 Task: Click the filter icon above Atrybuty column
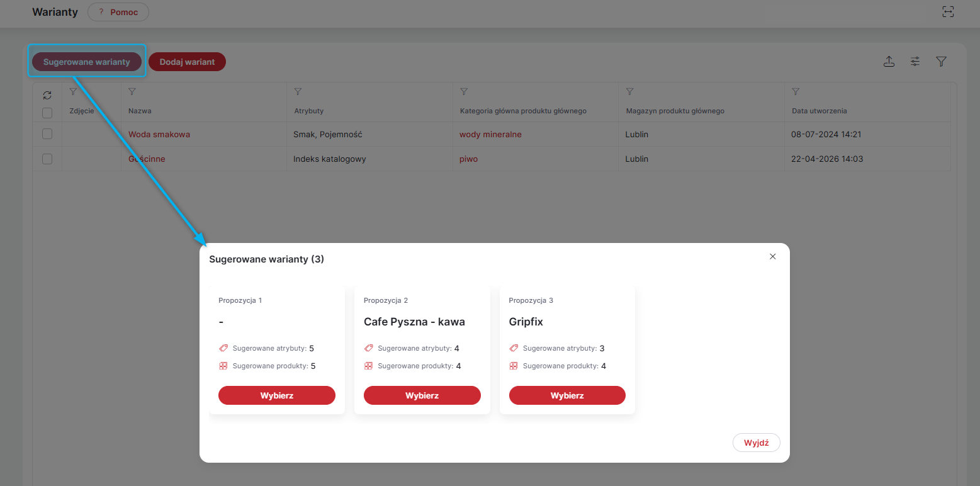coord(298,92)
